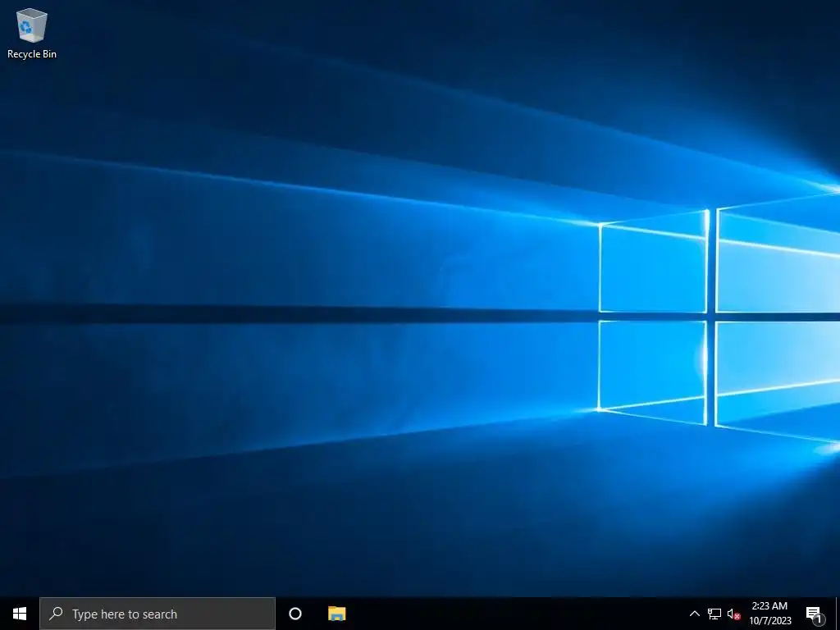Image resolution: width=840 pixels, height=630 pixels.
Task: Open the clock showing 2:23 AM
Action: click(769, 614)
